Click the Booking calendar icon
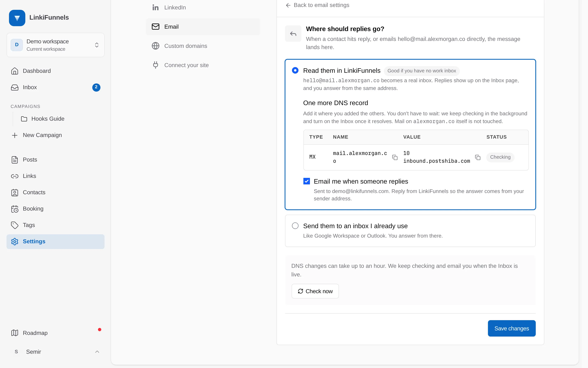Screen dimensions: 588x368 coord(14,209)
